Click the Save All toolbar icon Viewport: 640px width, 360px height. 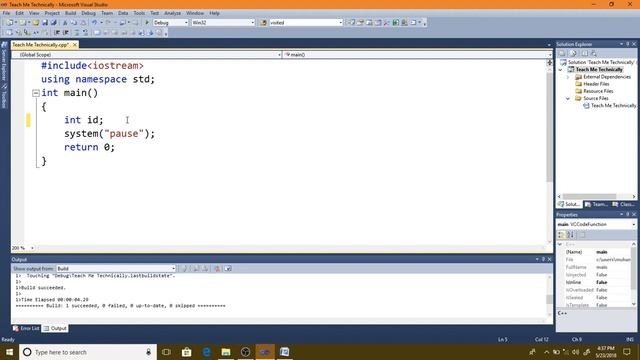click(53, 22)
